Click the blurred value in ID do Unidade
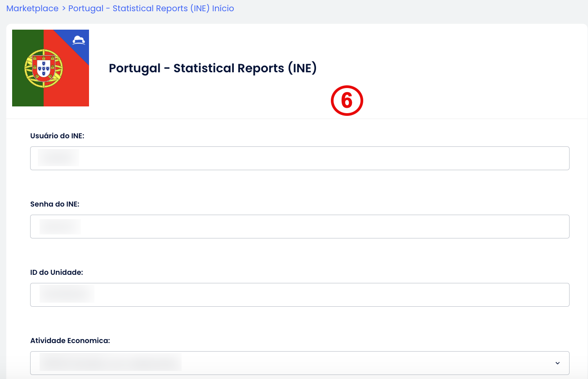The height and width of the screenshot is (379, 588). [x=67, y=294]
